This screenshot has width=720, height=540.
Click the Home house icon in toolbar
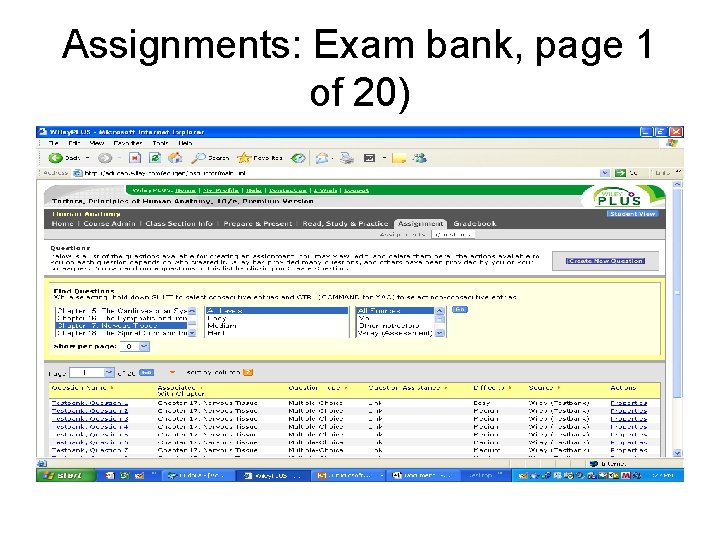pos(175,158)
